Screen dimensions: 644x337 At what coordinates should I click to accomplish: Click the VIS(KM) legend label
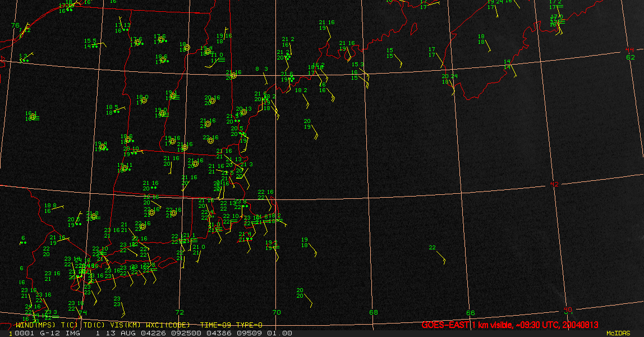tap(126, 325)
